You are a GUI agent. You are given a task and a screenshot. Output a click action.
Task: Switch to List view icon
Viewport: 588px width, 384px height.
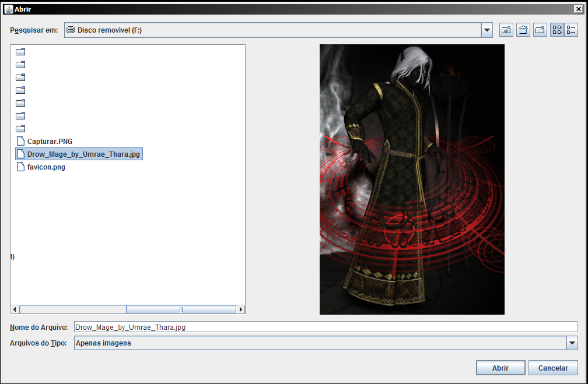click(557, 30)
